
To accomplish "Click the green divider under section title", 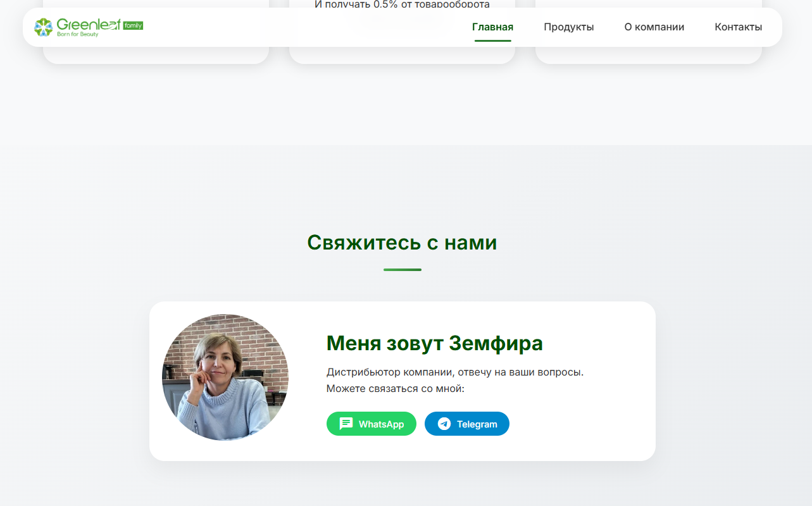I will [402, 270].
